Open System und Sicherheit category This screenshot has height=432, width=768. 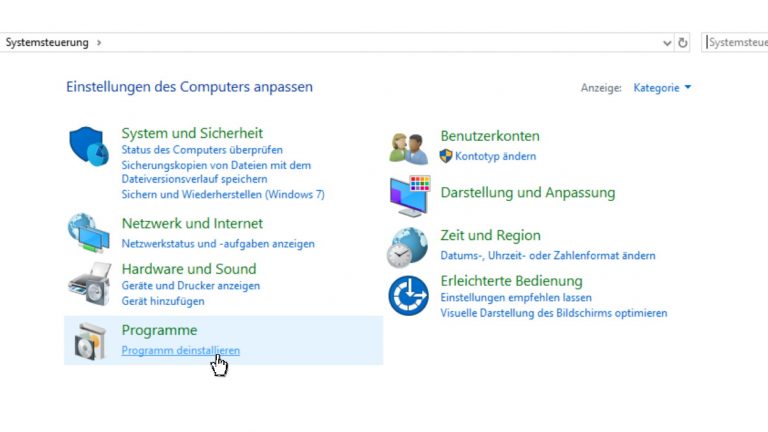click(192, 133)
